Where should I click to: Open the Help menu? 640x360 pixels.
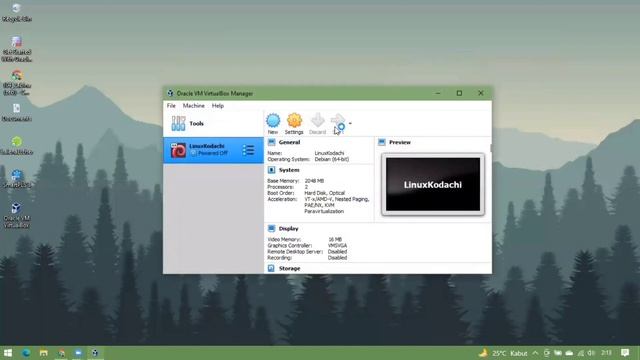click(x=218, y=106)
